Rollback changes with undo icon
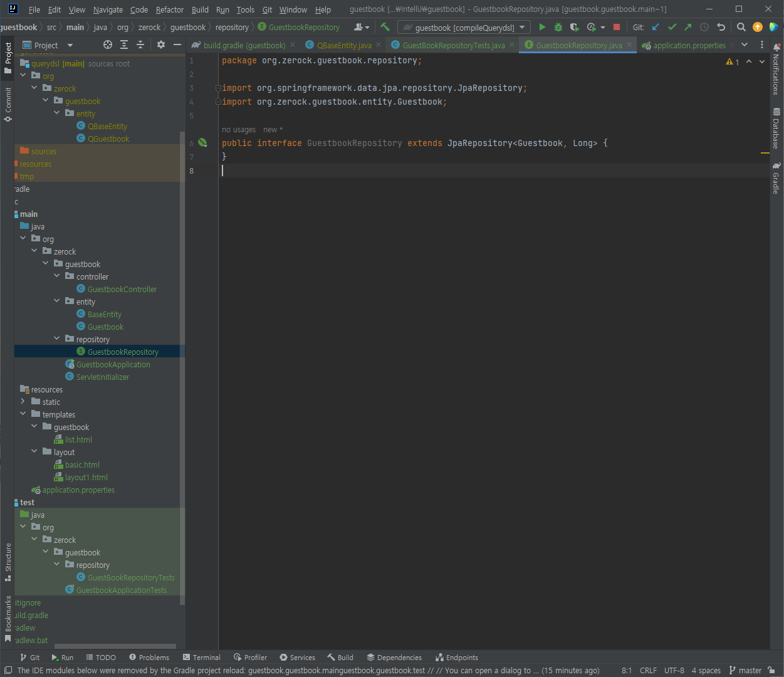The height and width of the screenshot is (677, 784). coord(721,27)
